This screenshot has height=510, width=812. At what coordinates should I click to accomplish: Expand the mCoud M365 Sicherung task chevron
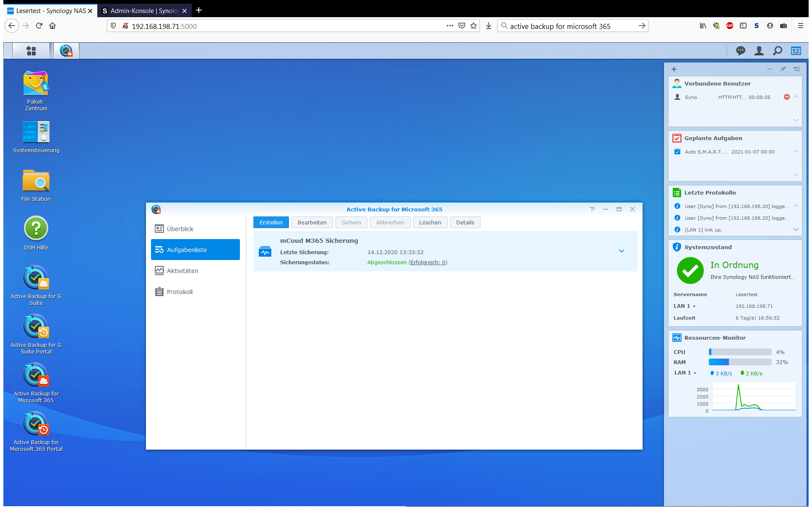pyautogui.click(x=622, y=251)
